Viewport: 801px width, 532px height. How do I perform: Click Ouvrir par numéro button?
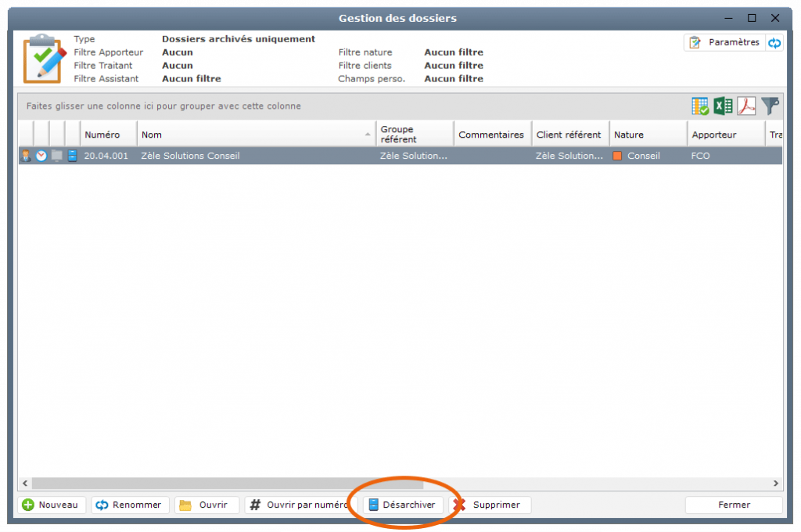299,505
